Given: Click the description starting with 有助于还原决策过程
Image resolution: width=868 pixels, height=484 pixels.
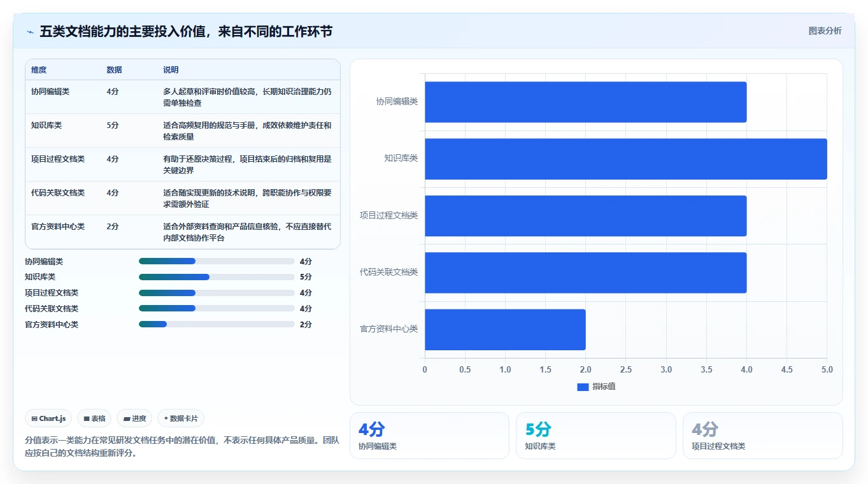Looking at the screenshot, I should click(x=247, y=164).
